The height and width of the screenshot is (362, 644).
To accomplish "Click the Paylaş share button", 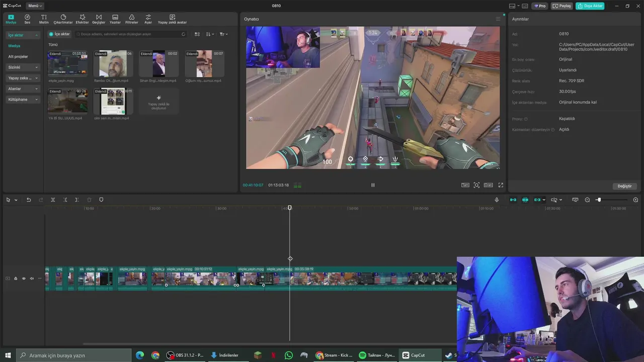I will coord(562,6).
